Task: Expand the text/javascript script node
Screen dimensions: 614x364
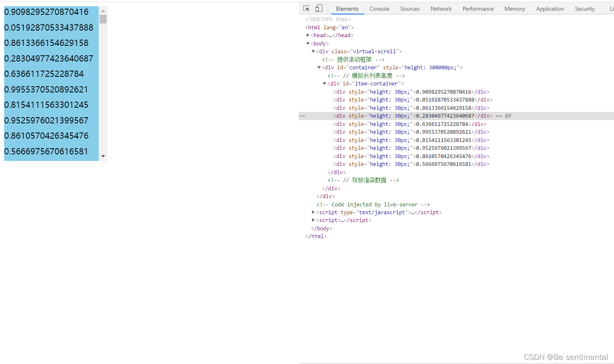Action: click(313, 212)
